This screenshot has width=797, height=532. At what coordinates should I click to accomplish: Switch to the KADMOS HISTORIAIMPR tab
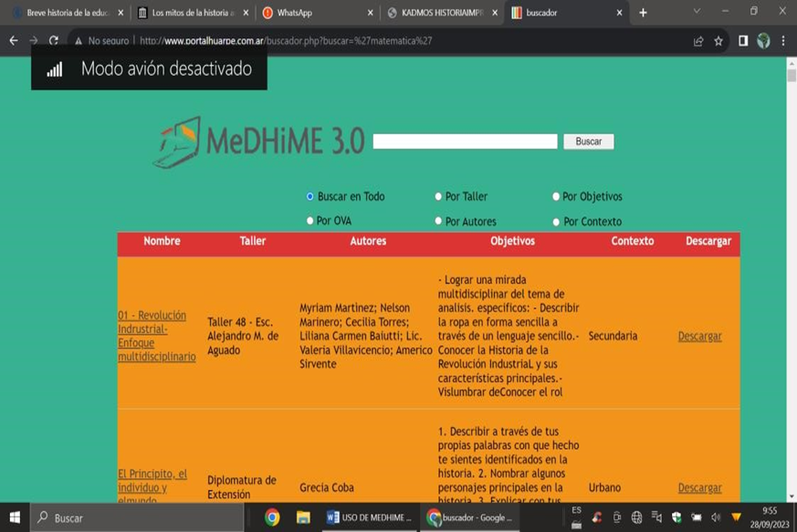(438, 13)
